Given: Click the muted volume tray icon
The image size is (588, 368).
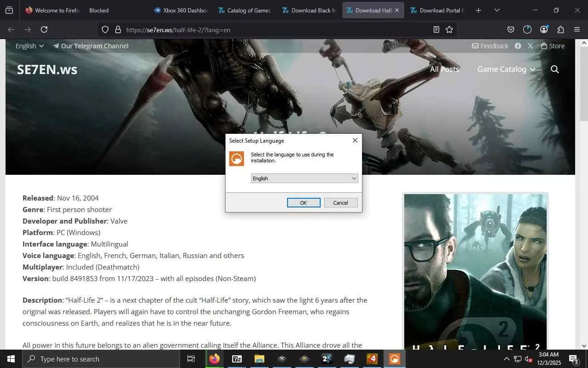Looking at the screenshot, I should coord(528,359).
